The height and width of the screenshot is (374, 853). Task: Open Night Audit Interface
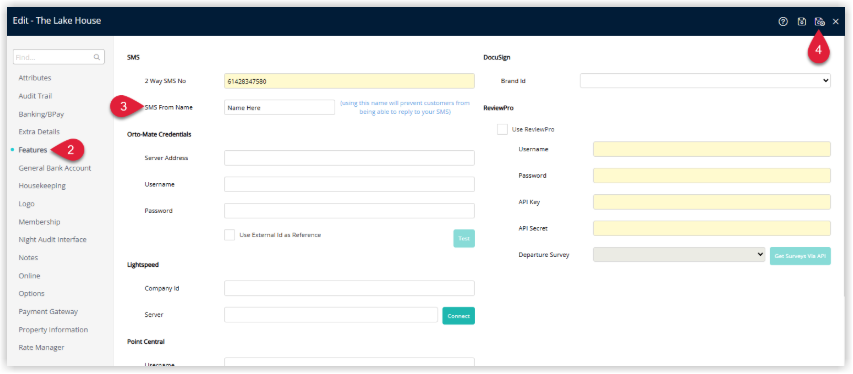point(52,240)
